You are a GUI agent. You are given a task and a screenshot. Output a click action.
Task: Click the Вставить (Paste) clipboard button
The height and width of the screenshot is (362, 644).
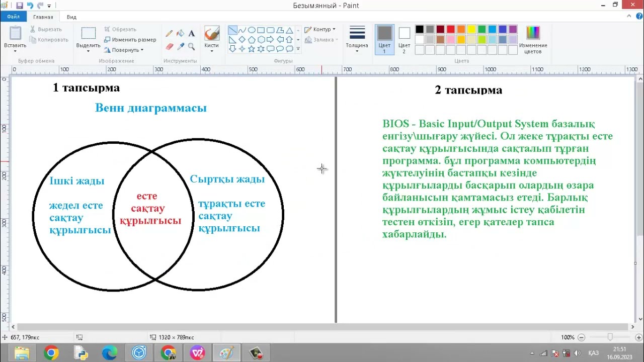click(x=15, y=34)
